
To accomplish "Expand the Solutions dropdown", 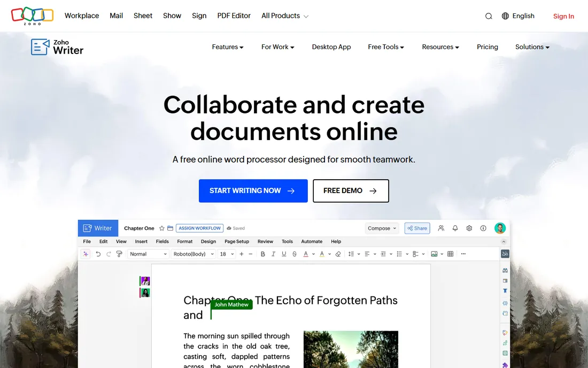I will pyautogui.click(x=532, y=47).
